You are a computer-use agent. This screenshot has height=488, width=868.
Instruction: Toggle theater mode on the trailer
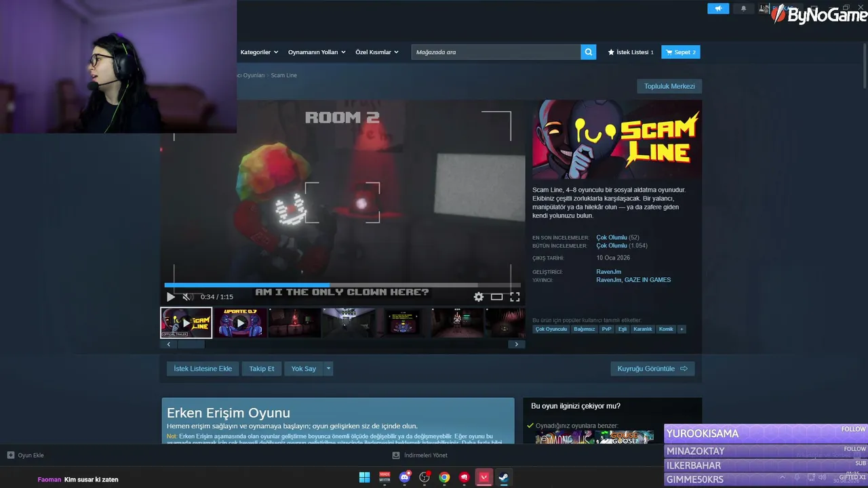coord(497,297)
